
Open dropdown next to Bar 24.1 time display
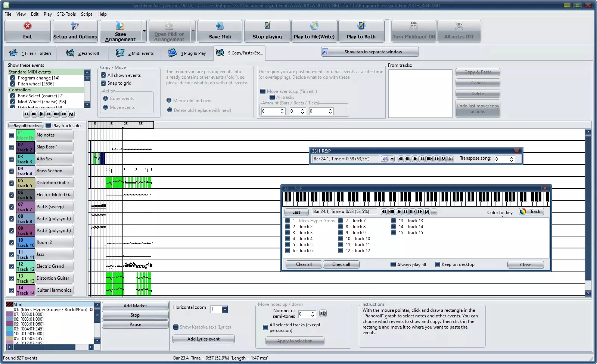tap(392, 159)
